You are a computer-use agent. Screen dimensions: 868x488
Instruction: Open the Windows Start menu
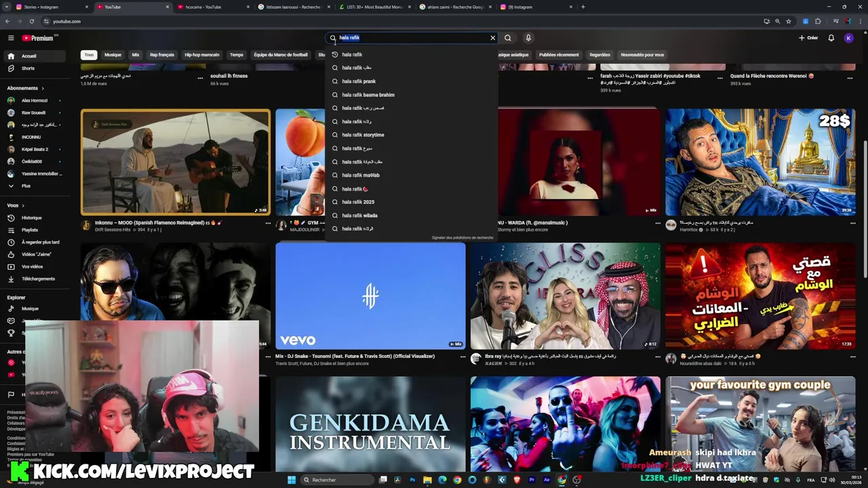[292, 480]
